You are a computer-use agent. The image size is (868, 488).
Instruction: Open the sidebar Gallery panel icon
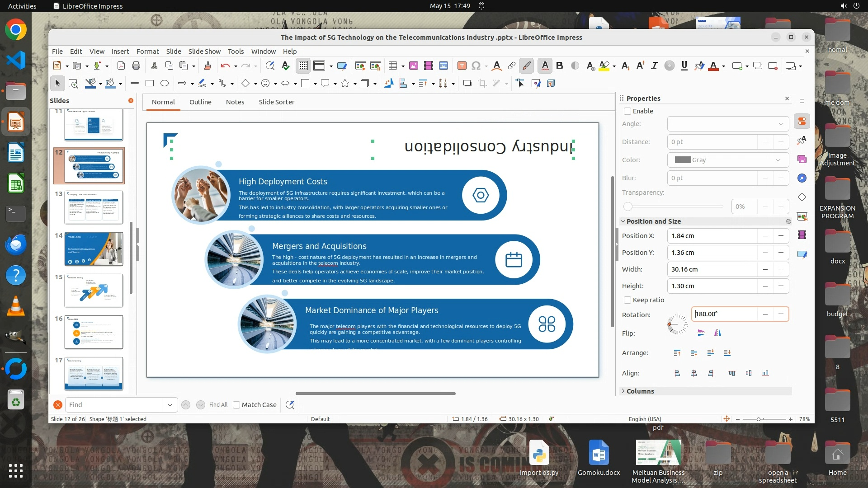coord(802,159)
